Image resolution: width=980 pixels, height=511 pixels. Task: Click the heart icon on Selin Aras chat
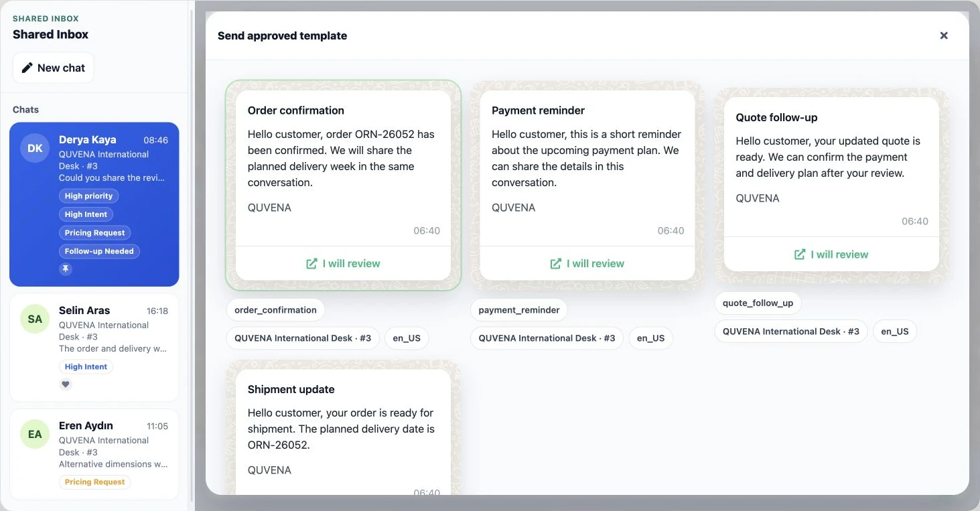click(x=66, y=384)
